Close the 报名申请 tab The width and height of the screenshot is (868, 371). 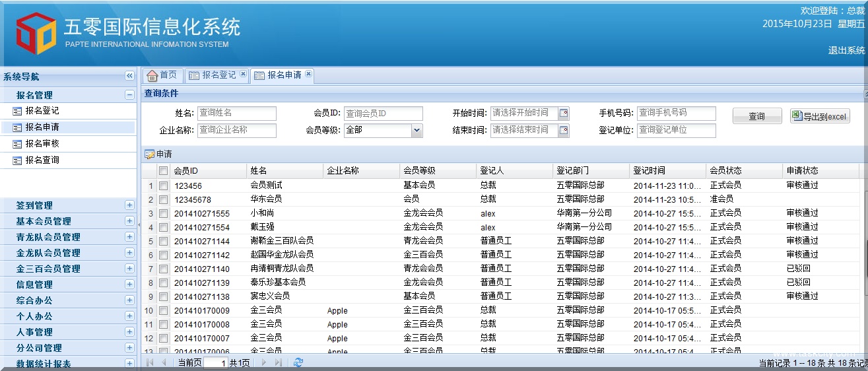coord(308,75)
